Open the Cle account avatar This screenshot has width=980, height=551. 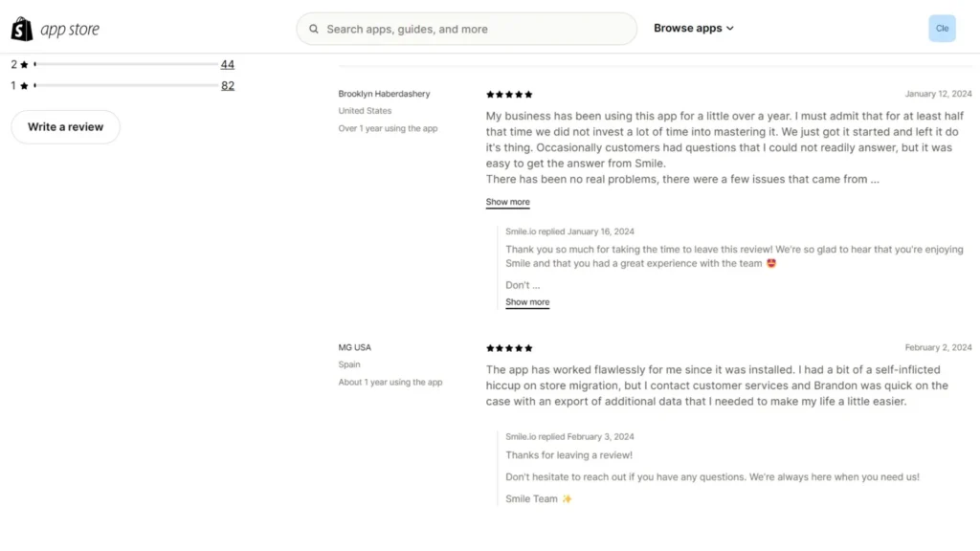coord(942,28)
